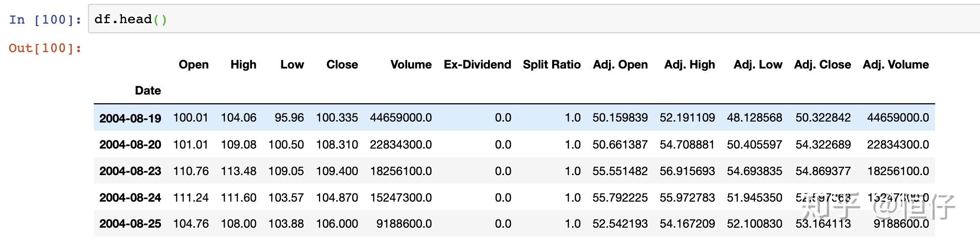Click the Low value 95.96

coord(289,118)
